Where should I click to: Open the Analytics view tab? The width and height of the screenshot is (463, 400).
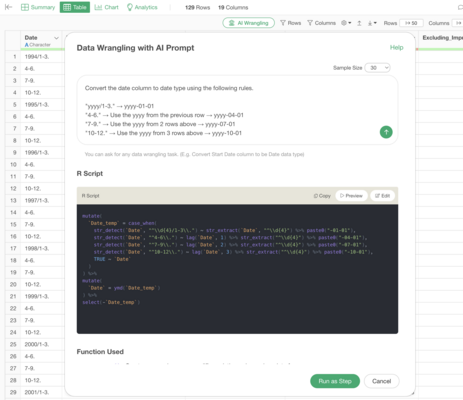(142, 7)
